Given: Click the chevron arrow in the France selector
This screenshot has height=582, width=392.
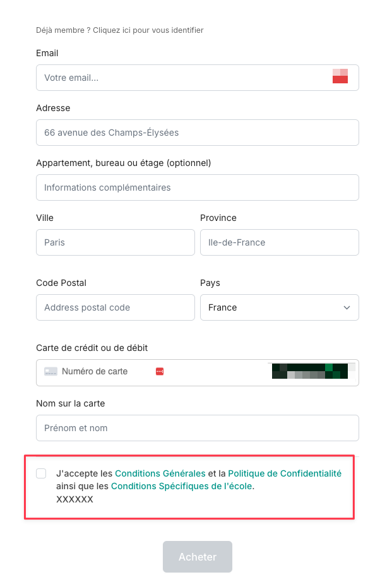Looking at the screenshot, I should point(347,307).
